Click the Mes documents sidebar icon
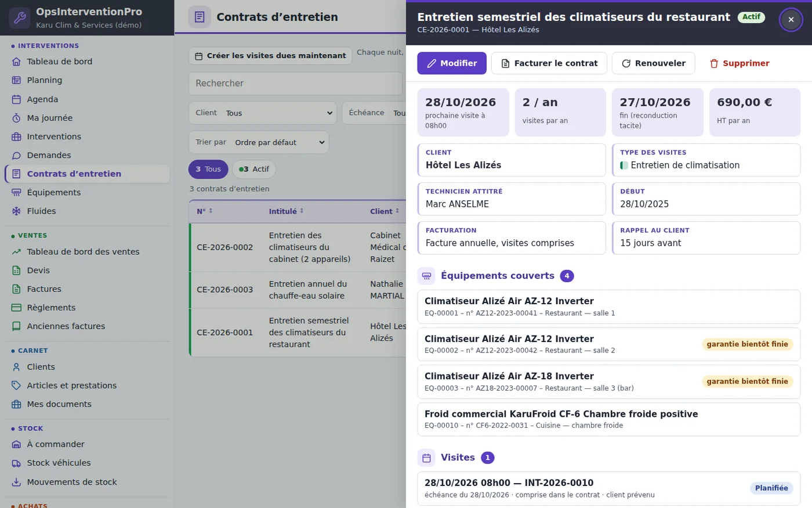This screenshot has height=508, width=812. point(16,404)
